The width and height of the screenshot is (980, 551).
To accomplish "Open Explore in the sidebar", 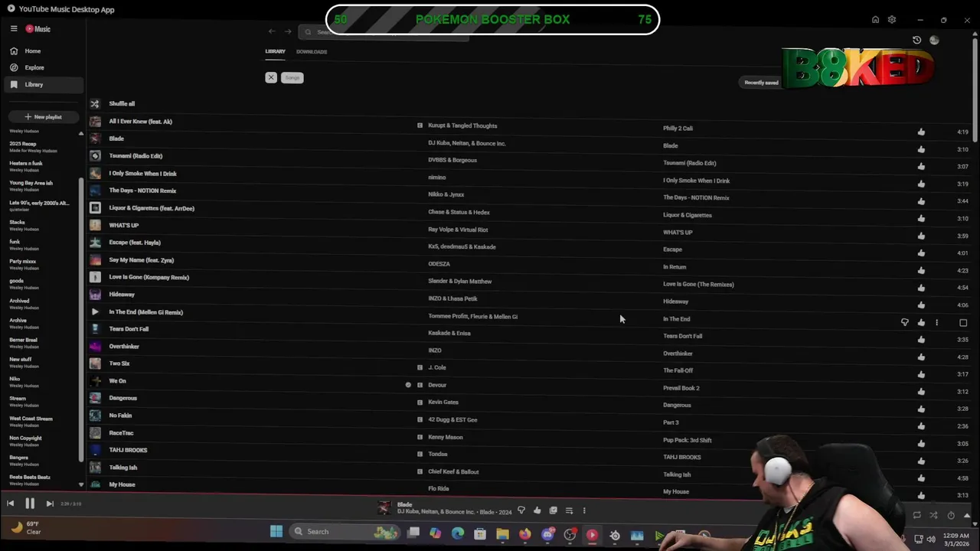I will 43,67.
